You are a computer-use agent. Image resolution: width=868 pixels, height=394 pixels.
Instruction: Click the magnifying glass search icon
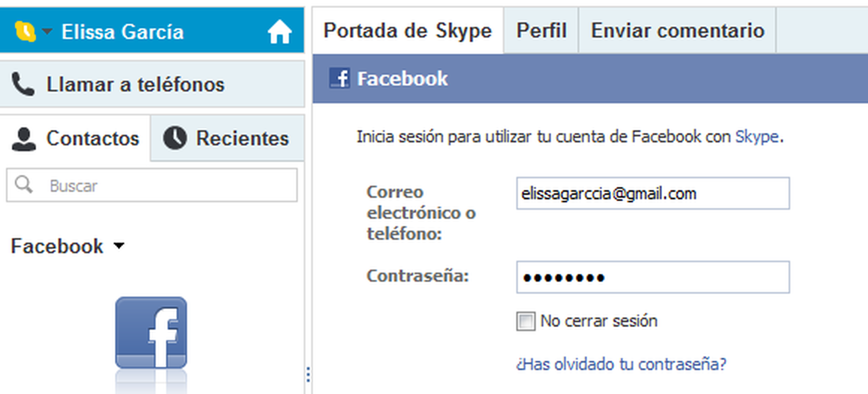(x=24, y=184)
